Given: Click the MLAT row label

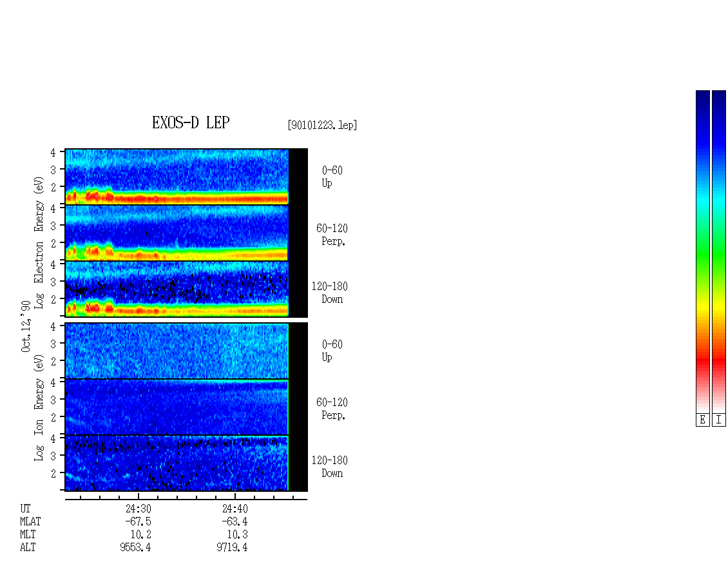Looking at the screenshot, I should pyautogui.click(x=31, y=521).
